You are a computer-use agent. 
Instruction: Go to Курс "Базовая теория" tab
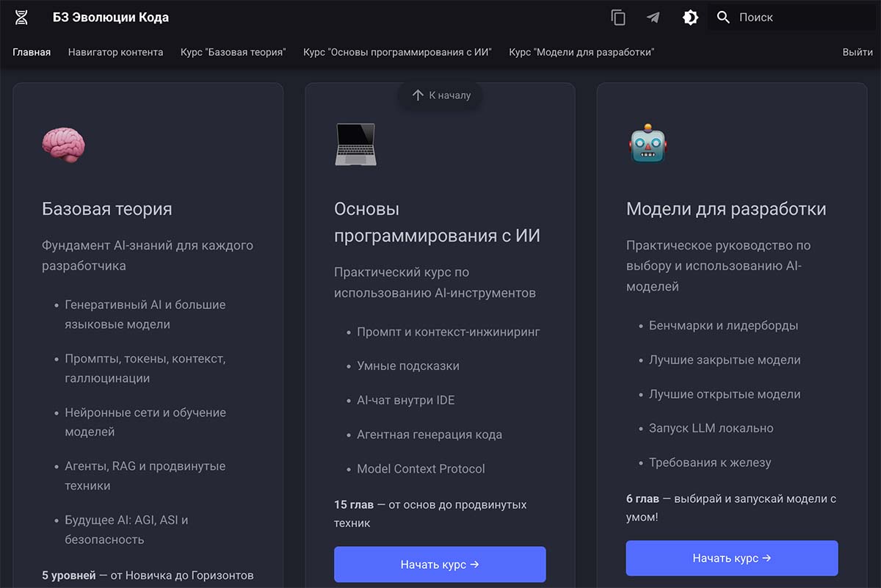pyautogui.click(x=233, y=52)
